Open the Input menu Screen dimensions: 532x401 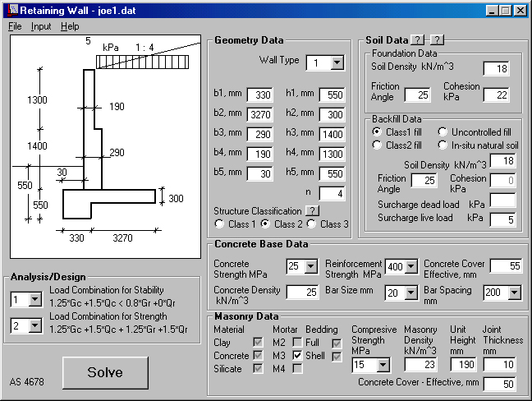click(x=41, y=26)
